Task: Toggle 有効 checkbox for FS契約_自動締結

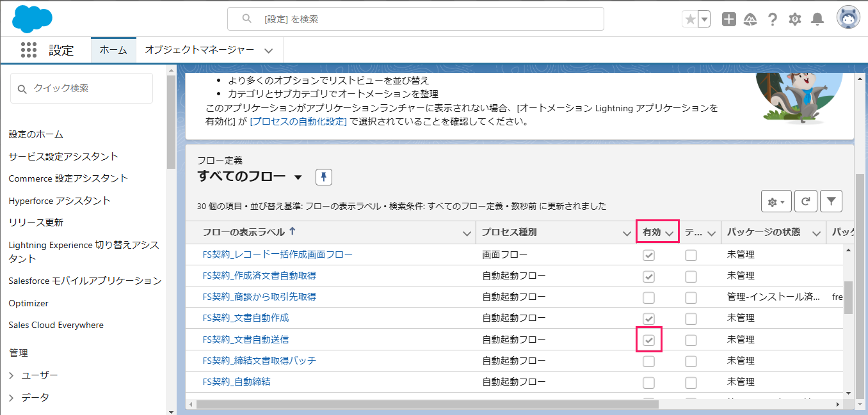Action: [x=648, y=382]
